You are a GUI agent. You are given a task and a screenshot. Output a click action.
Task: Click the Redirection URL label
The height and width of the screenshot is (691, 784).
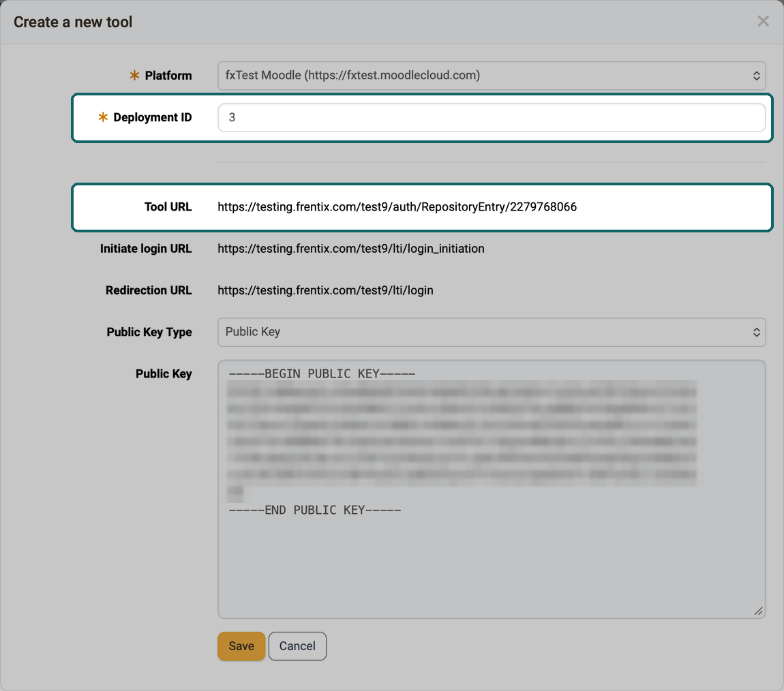point(149,290)
